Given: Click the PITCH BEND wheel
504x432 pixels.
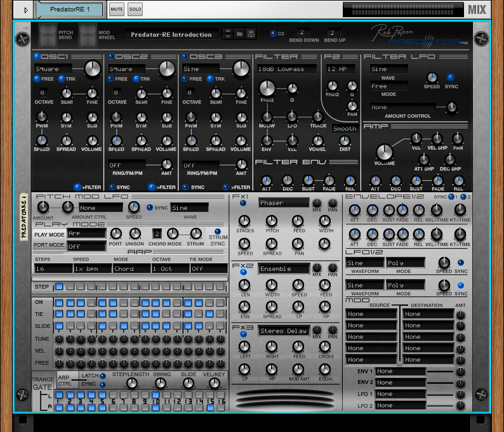Looking at the screenshot, I should pyautogui.click(x=48, y=35).
